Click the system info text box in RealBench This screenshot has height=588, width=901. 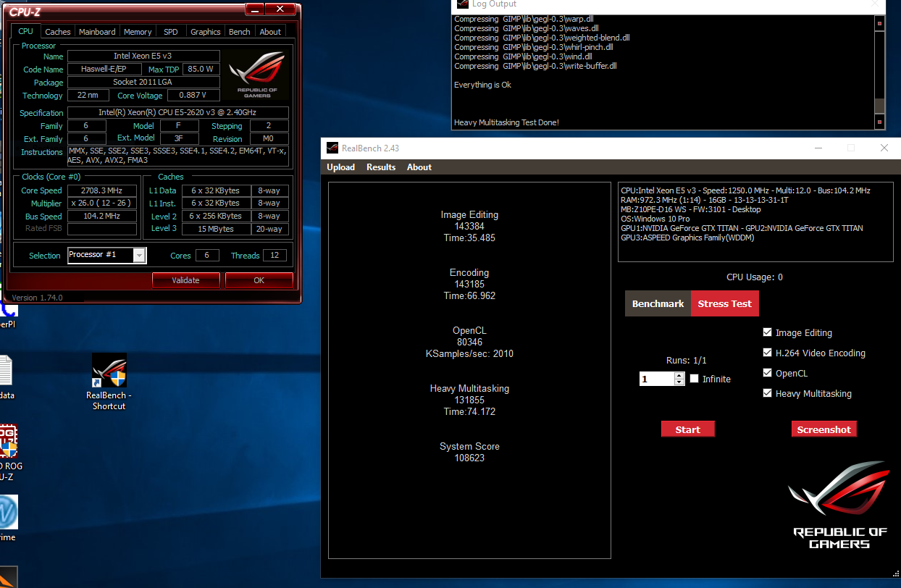755,222
